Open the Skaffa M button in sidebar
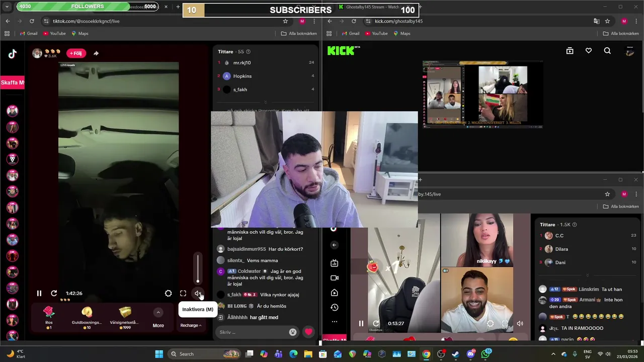The image size is (644, 362). coord(12,82)
